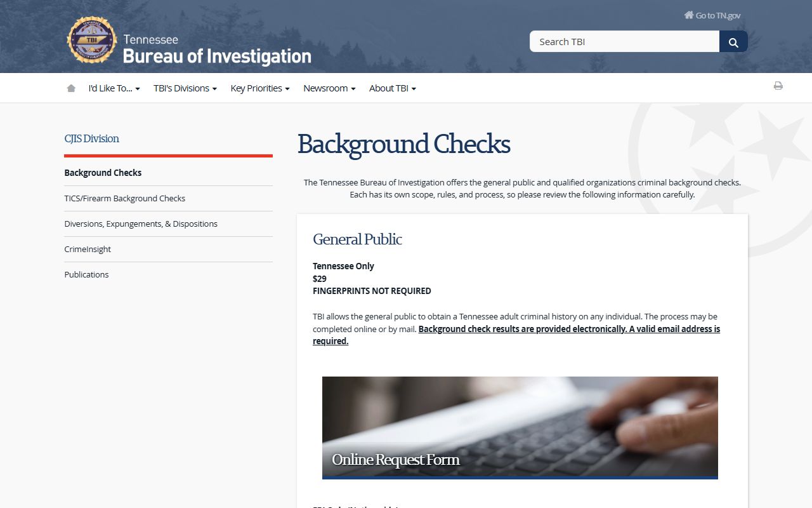Focus the Search TBI input field
This screenshot has height=508, width=812.
coord(624,42)
